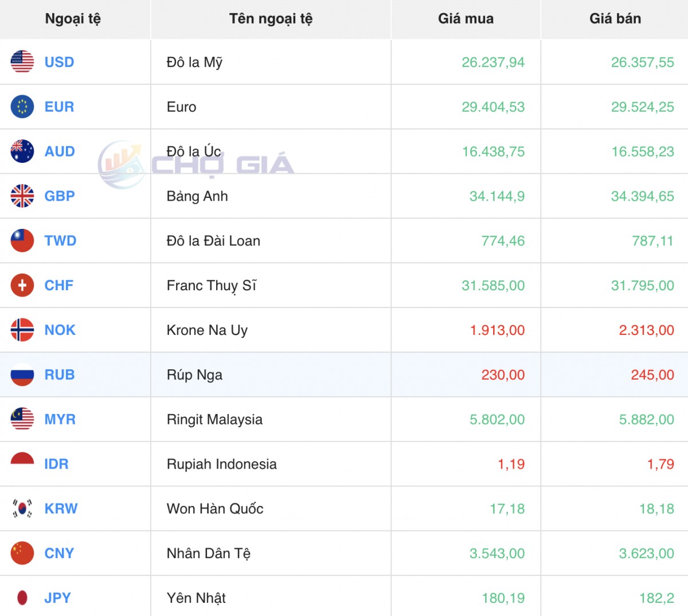Open the RUB currency link
This screenshot has height=616, width=688.
point(60,375)
